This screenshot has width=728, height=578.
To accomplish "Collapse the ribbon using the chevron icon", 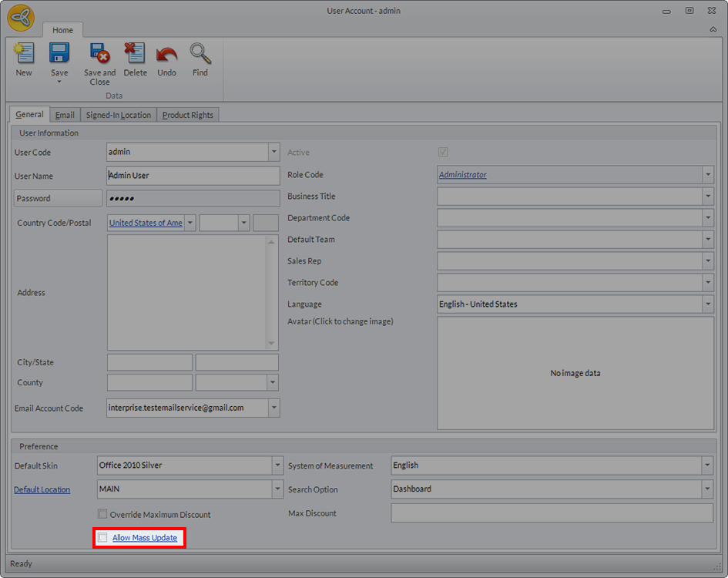I will click(x=713, y=29).
